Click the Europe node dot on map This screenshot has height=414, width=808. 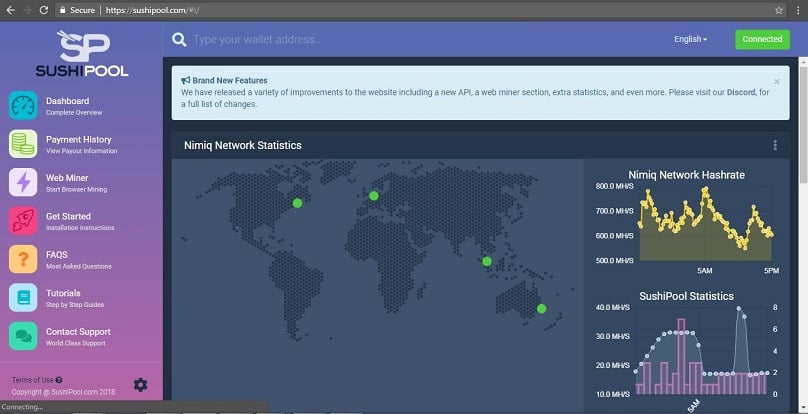[x=374, y=196]
